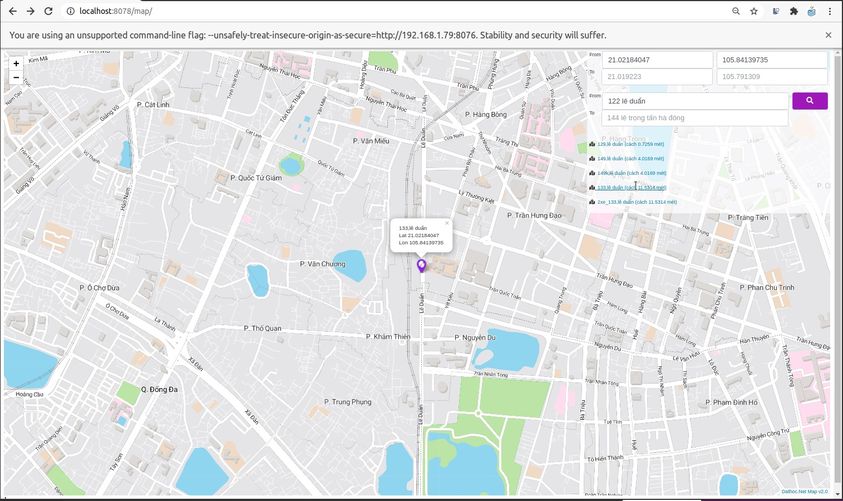The image size is (843, 501).
Task: Click the 'Q. Đống Đa' district label
Action: tap(159, 389)
